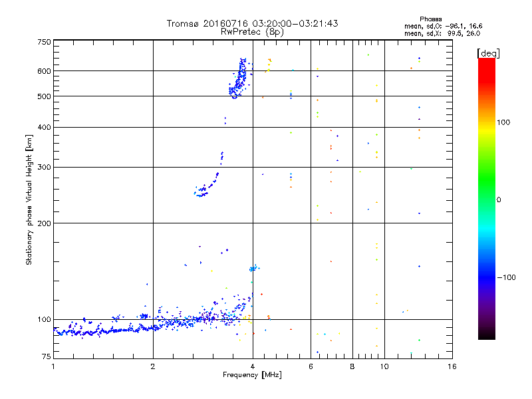
Task: Click the x-axis tick value '6'
Action: 311,366
